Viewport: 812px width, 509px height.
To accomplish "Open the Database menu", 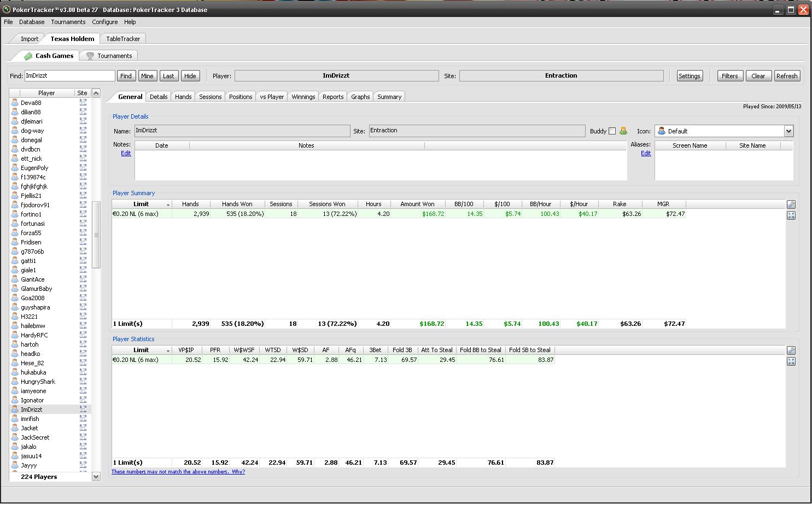I will (32, 22).
